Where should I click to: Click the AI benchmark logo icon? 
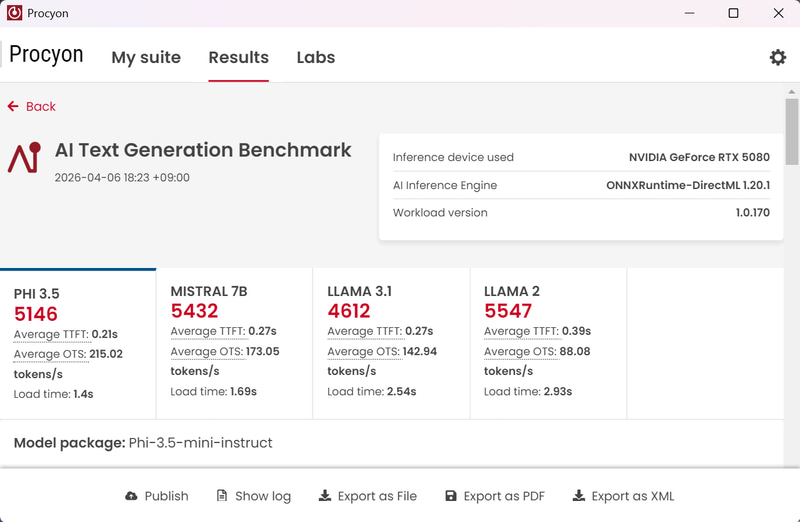click(24, 158)
